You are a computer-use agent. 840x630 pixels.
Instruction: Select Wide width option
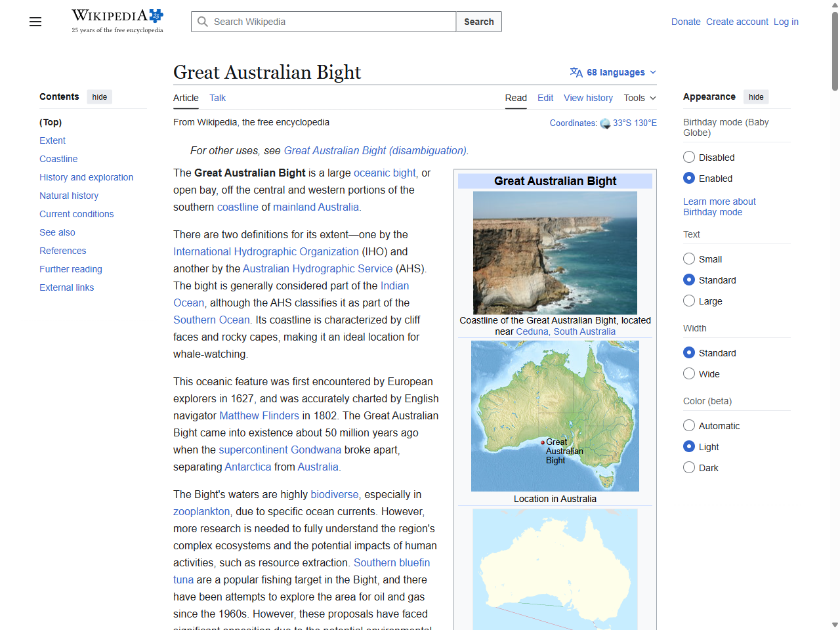(x=689, y=373)
